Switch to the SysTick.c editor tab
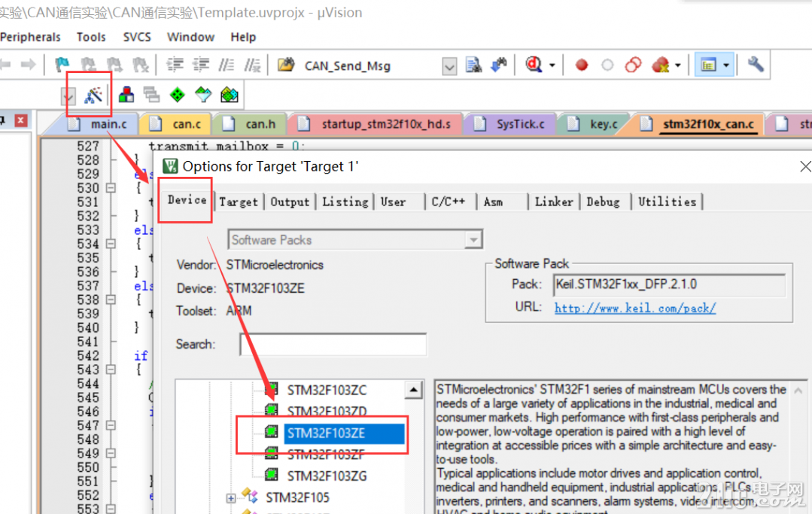The image size is (812, 514). click(511, 124)
